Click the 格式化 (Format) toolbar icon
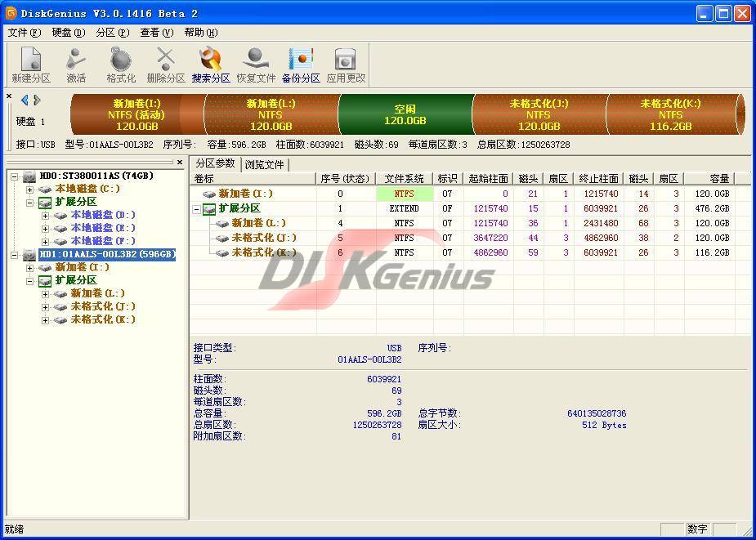This screenshot has height=540, width=756. (x=120, y=65)
